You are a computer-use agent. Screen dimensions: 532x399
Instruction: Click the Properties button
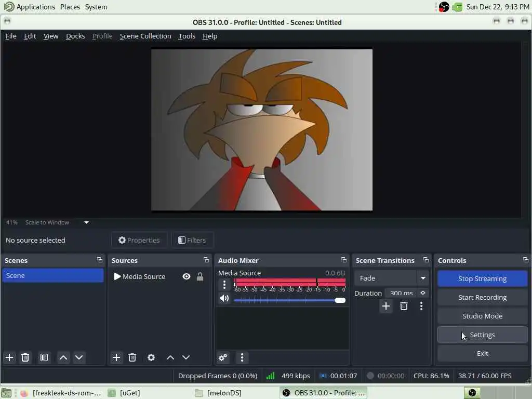pyautogui.click(x=139, y=240)
